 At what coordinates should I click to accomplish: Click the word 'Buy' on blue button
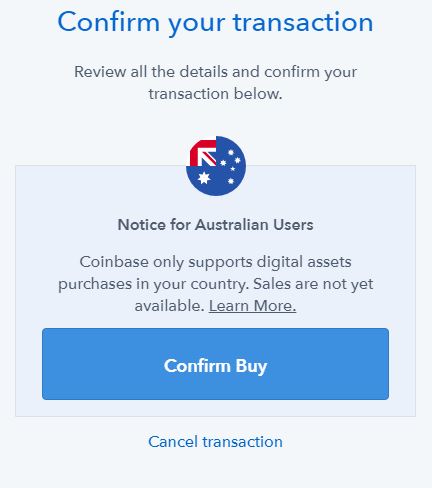point(251,366)
